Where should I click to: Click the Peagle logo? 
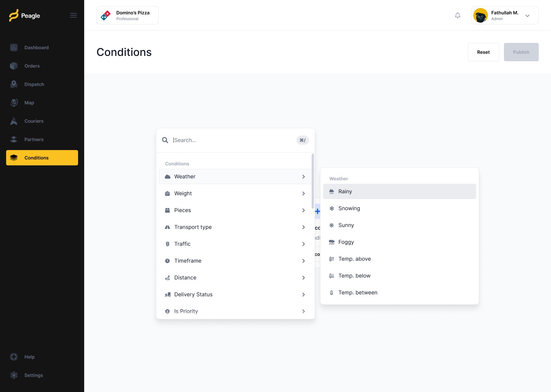[24, 15]
